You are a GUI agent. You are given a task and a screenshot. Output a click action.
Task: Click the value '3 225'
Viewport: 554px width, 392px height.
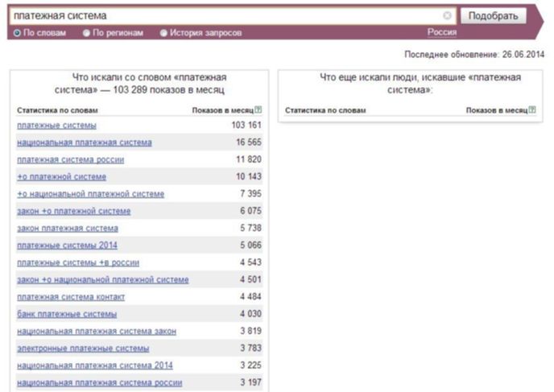[x=251, y=365]
